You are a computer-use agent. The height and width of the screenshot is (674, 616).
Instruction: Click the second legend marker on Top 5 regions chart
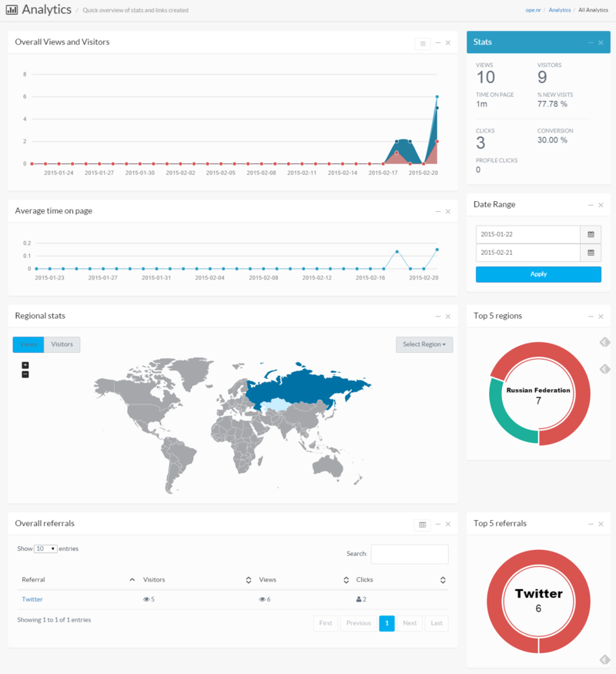[604, 369]
